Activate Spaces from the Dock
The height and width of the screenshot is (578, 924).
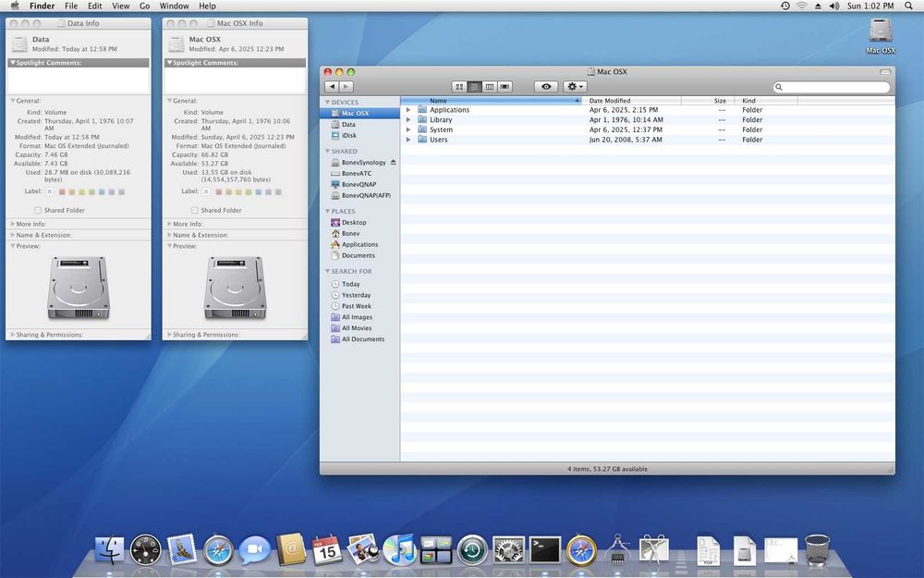pos(436,549)
